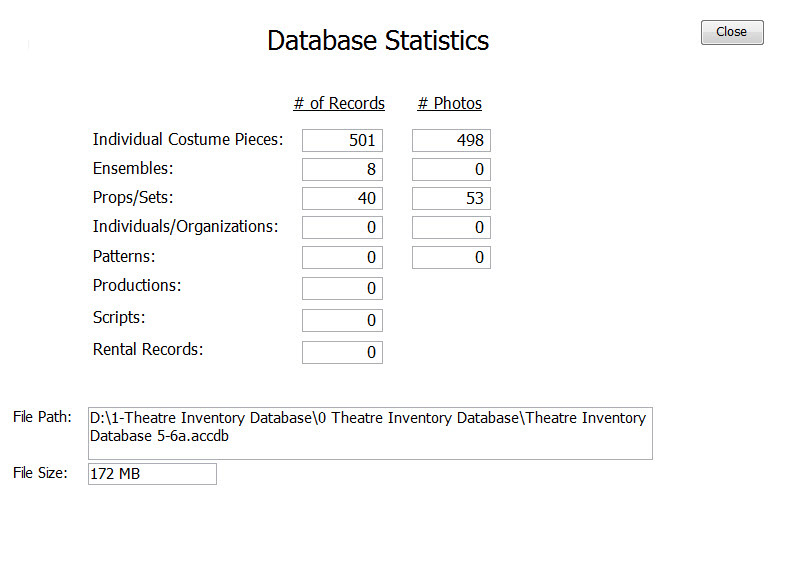Select the Patterns records count field
The image size is (788, 569).
342,257
